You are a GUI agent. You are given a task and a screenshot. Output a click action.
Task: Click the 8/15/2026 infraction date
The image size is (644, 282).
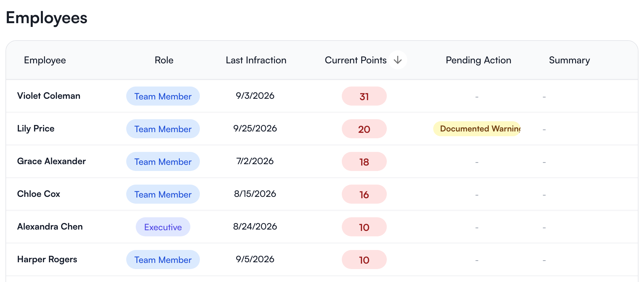[255, 194]
